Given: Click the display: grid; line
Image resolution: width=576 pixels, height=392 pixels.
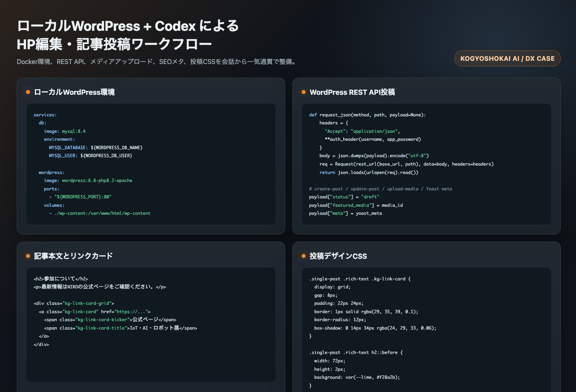Looking at the screenshot, I should point(332,287).
